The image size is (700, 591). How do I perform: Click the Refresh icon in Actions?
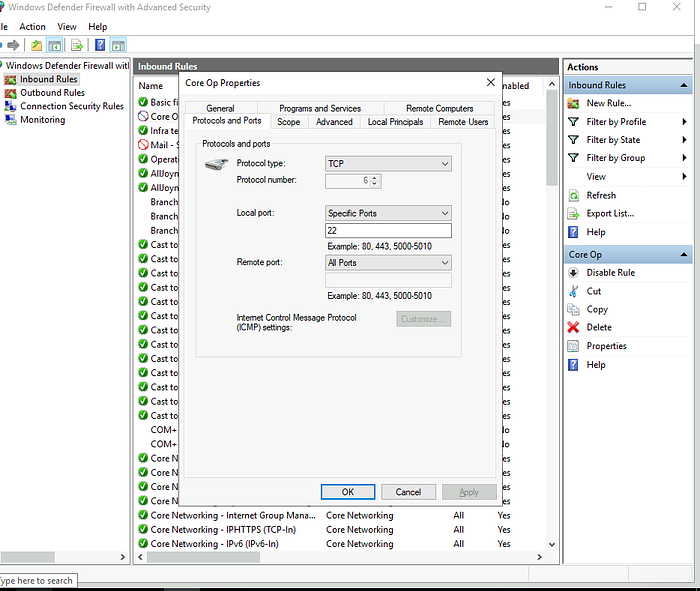pos(573,196)
